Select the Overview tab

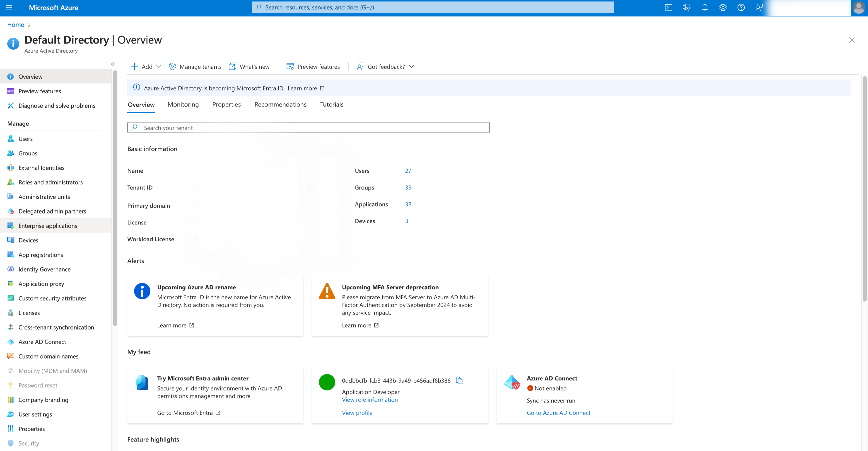click(x=141, y=105)
